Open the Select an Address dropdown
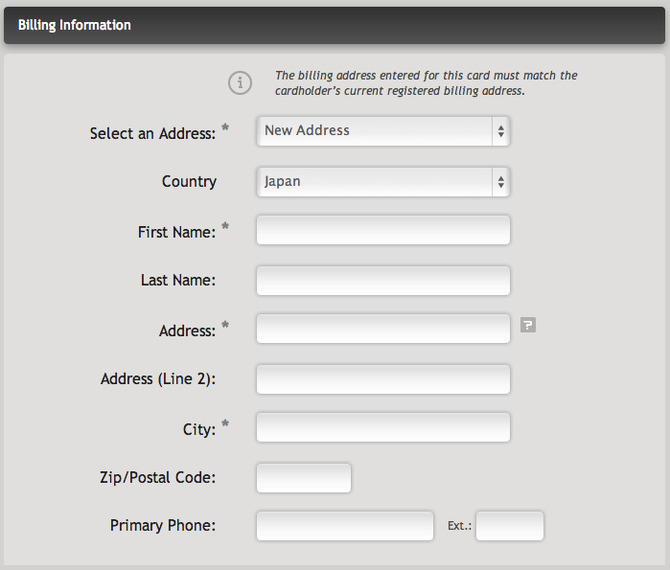Screen dimensions: 670x570 click(383, 131)
